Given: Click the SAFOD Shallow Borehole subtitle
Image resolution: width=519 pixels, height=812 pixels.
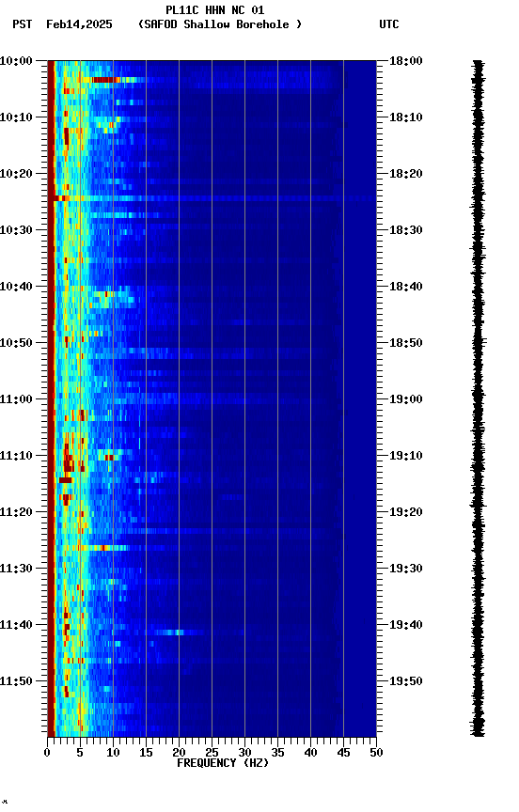Looking at the screenshot, I should click(x=220, y=24).
